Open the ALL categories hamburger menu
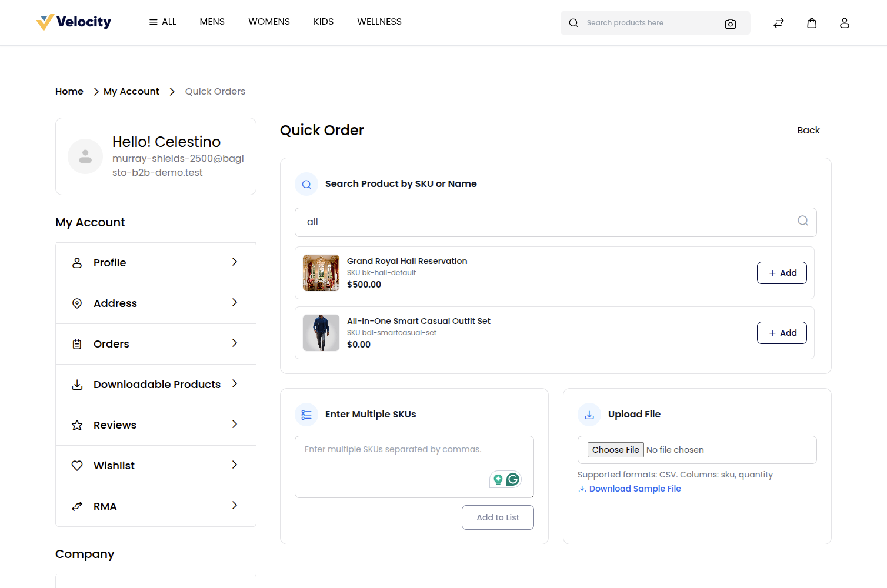887x588 pixels. [162, 22]
